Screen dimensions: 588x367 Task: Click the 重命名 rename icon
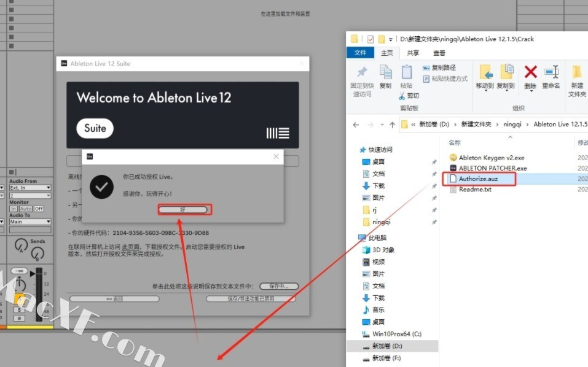click(551, 72)
